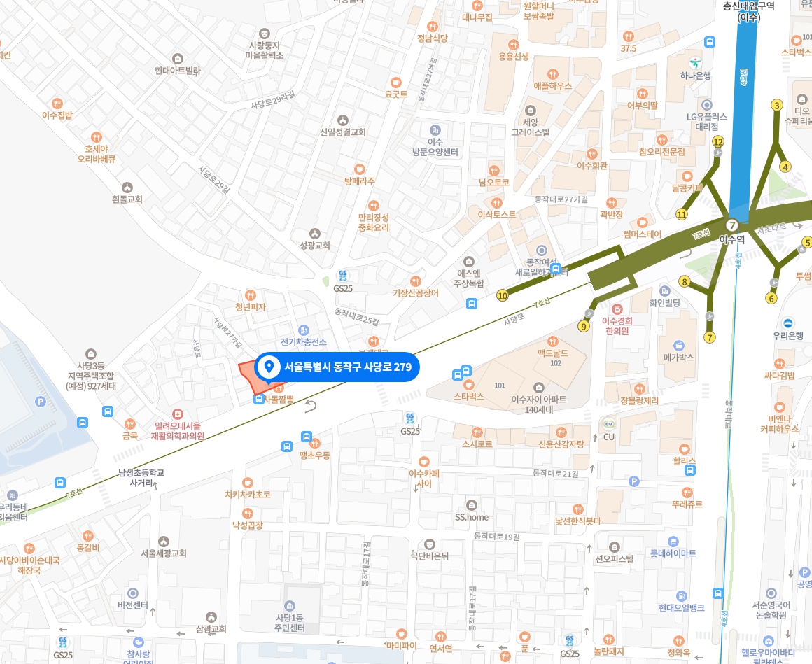Select subway exit 10 marker

coord(503,295)
